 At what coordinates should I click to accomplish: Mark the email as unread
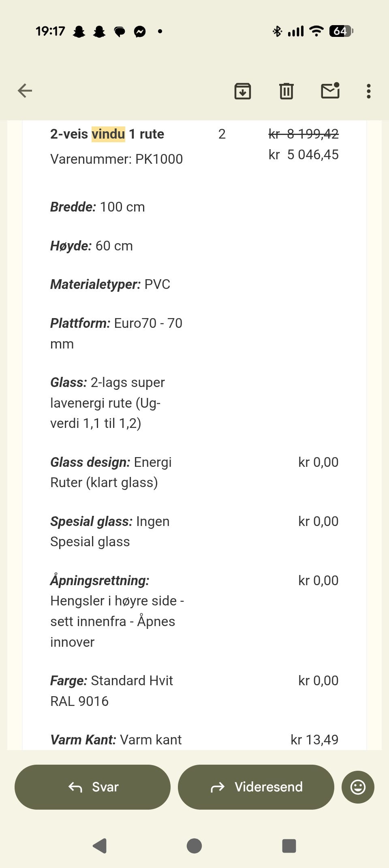[x=330, y=91]
